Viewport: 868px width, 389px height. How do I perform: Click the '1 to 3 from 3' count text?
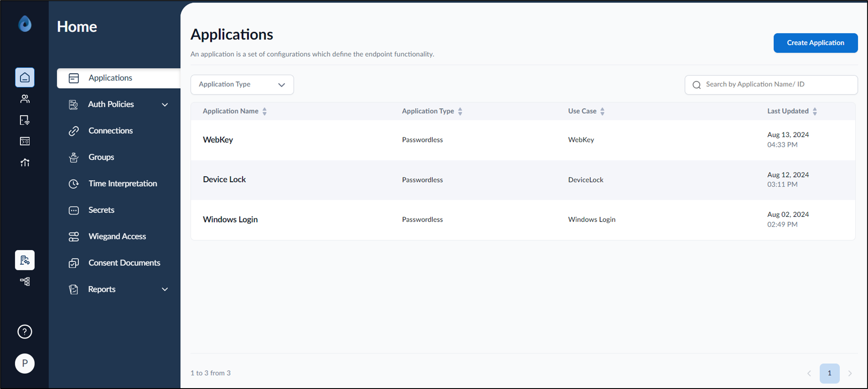point(211,373)
